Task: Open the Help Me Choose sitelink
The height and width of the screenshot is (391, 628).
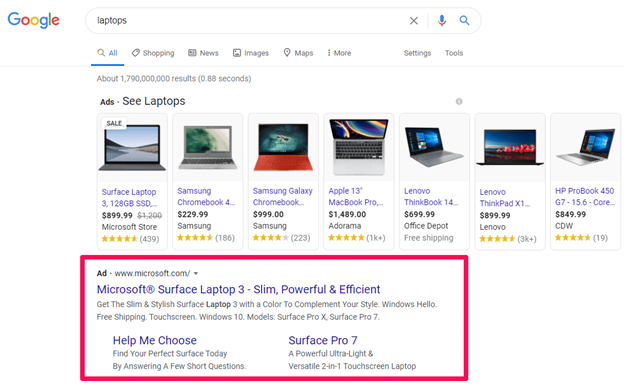Action: (155, 341)
